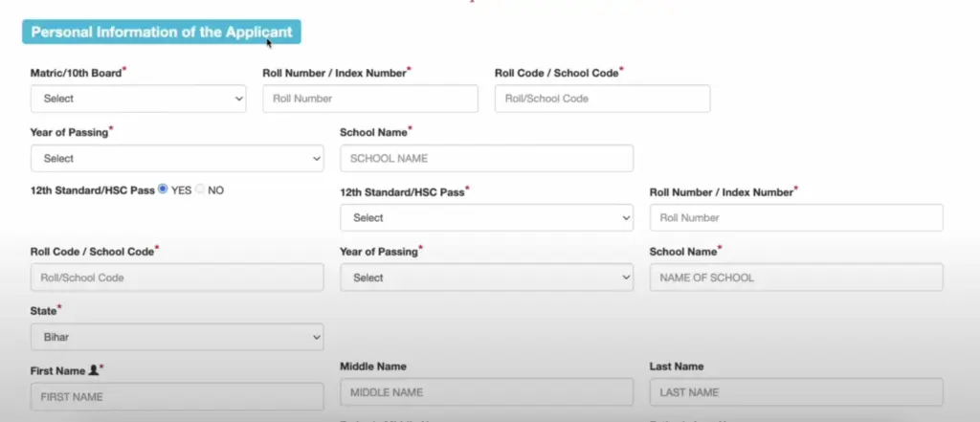
Task: Click the person icon beside First Name
Action: pos(94,370)
